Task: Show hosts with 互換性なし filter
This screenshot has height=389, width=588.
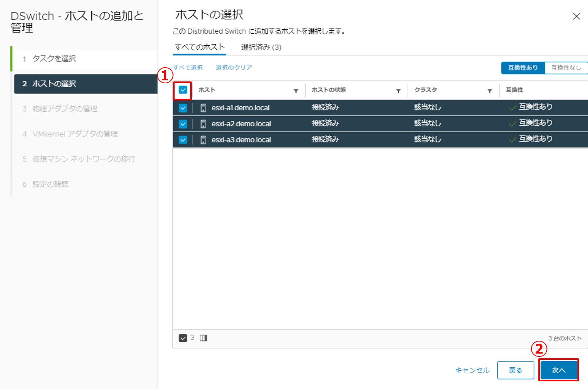Action: click(566, 68)
